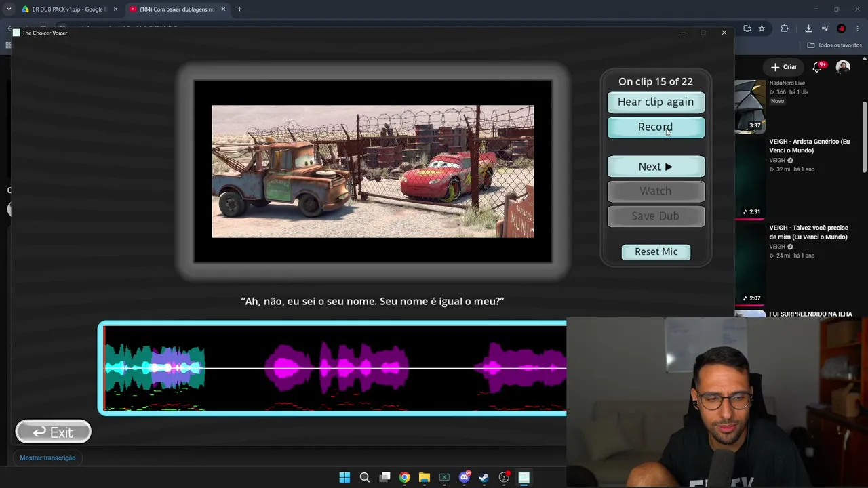Screen dimensions: 868x488
Task: Select the purple waveform segment in the middle
Action: (x=336, y=368)
